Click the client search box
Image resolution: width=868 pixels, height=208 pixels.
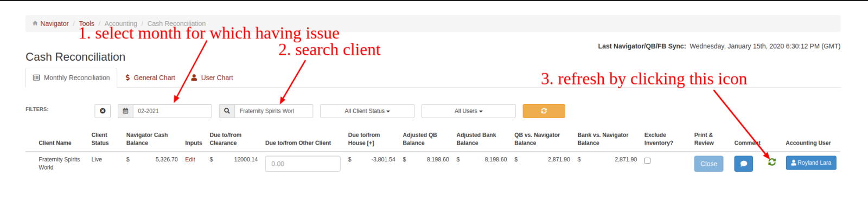(274, 111)
